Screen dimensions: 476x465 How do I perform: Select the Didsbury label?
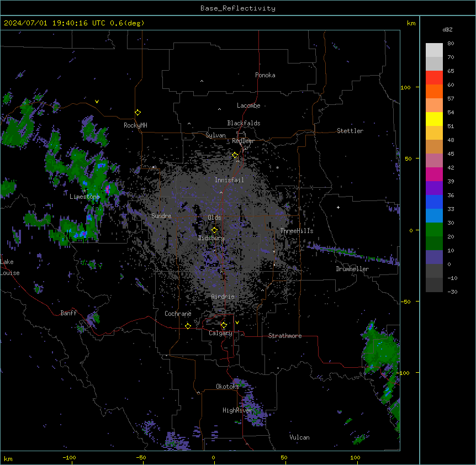click(x=211, y=238)
